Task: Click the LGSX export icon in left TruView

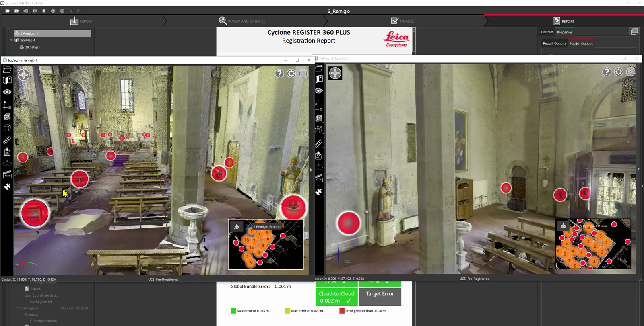Action: (x=7, y=152)
